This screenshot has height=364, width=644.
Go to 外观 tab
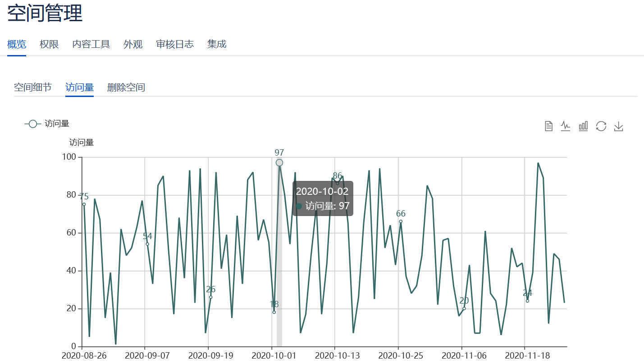coord(133,44)
